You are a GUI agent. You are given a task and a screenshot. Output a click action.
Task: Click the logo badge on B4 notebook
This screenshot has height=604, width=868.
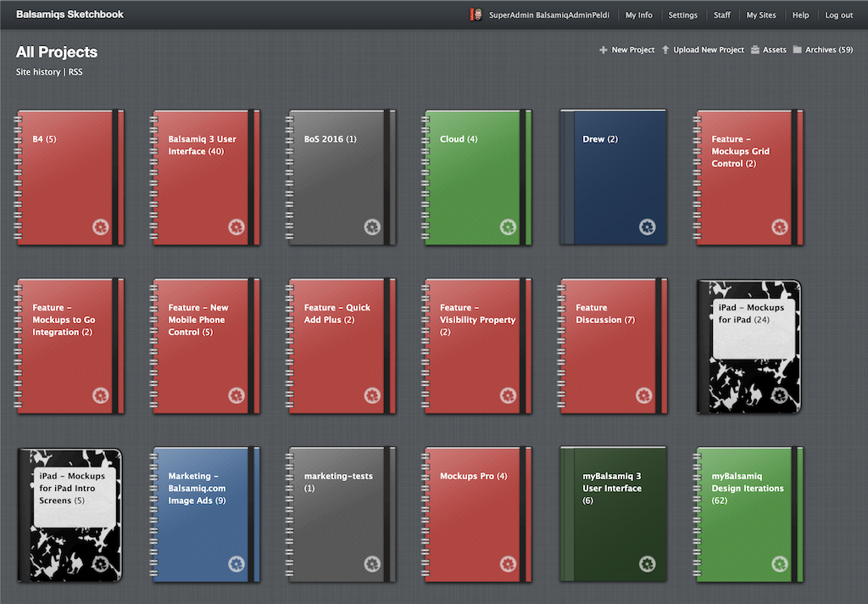tap(101, 226)
